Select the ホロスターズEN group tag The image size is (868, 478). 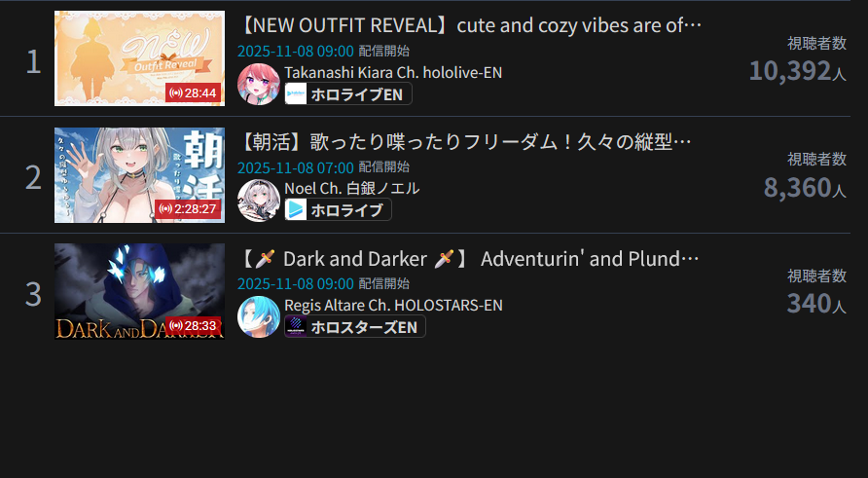pyautogui.click(x=355, y=327)
